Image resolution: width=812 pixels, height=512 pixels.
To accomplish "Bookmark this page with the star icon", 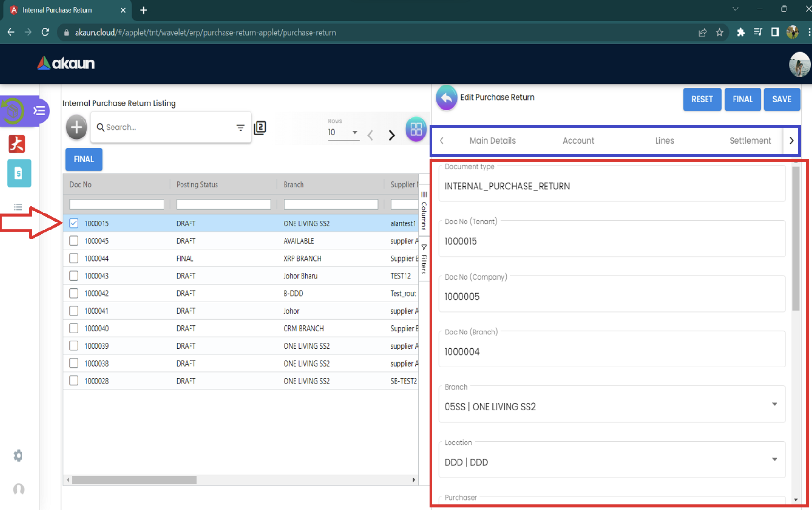I will 719,33.
